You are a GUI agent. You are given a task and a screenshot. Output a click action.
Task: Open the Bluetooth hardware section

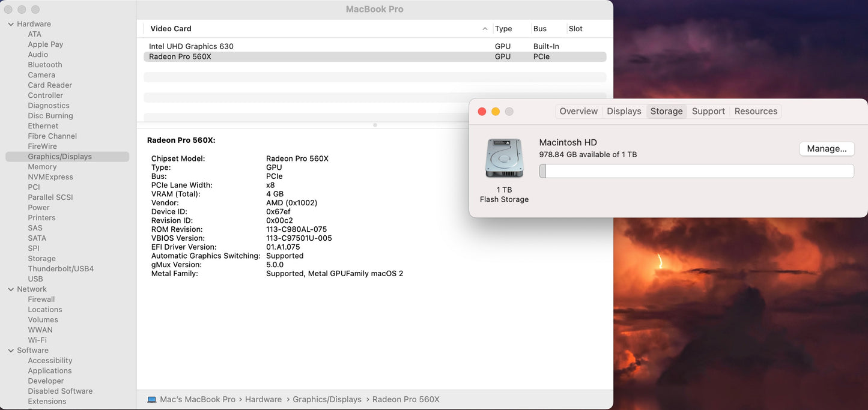pyautogui.click(x=44, y=64)
